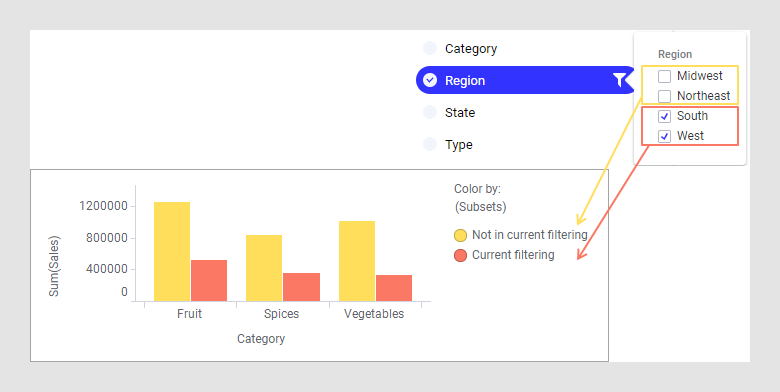Click the filter funnel icon on Region
The height and width of the screenshot is (392, 780).
click(x=619, y=80)
